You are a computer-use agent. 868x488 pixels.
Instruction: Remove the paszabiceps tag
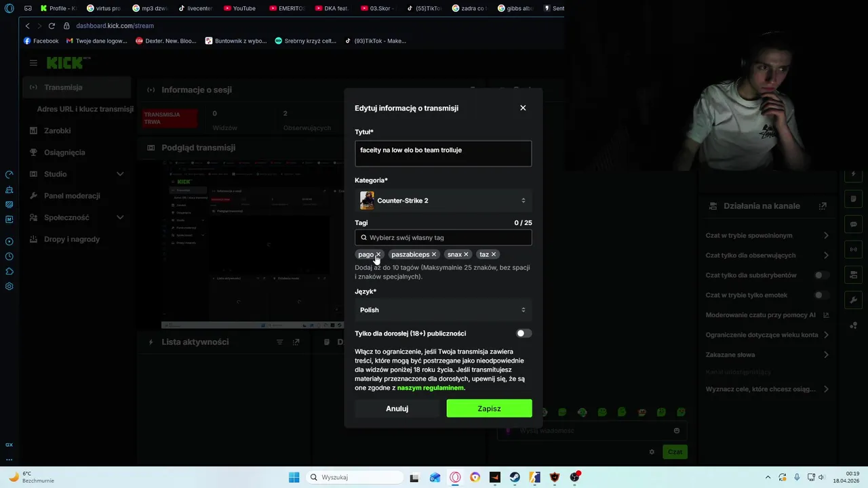coord(434,254)
